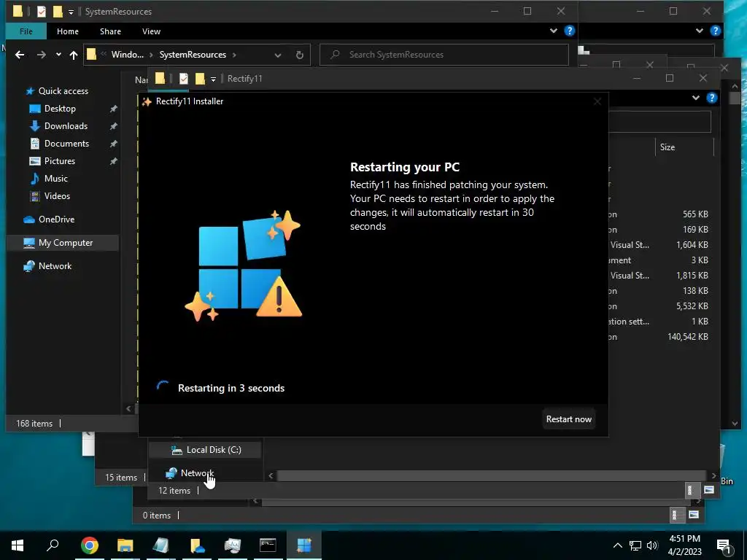The width and height of the screenshot is (747, 560).
Task: Open the Command Prompt taskbar icon
Action: pyautogui.click(x=268, y=545)
